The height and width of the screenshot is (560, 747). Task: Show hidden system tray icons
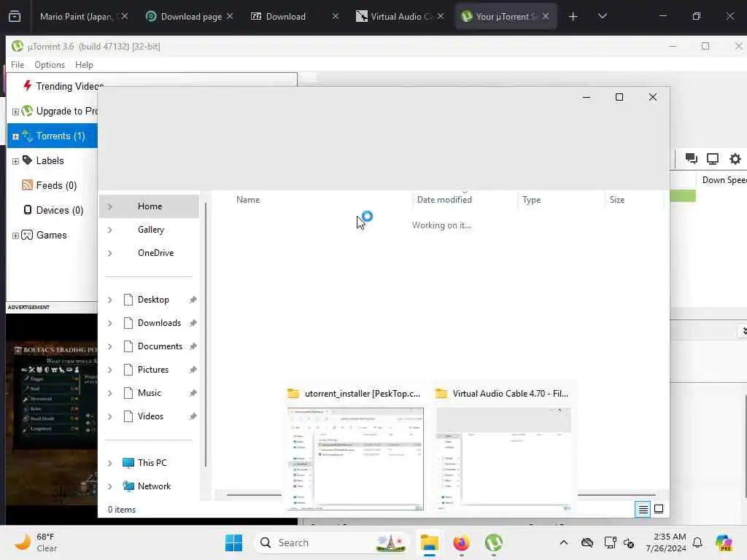(564, 542)
